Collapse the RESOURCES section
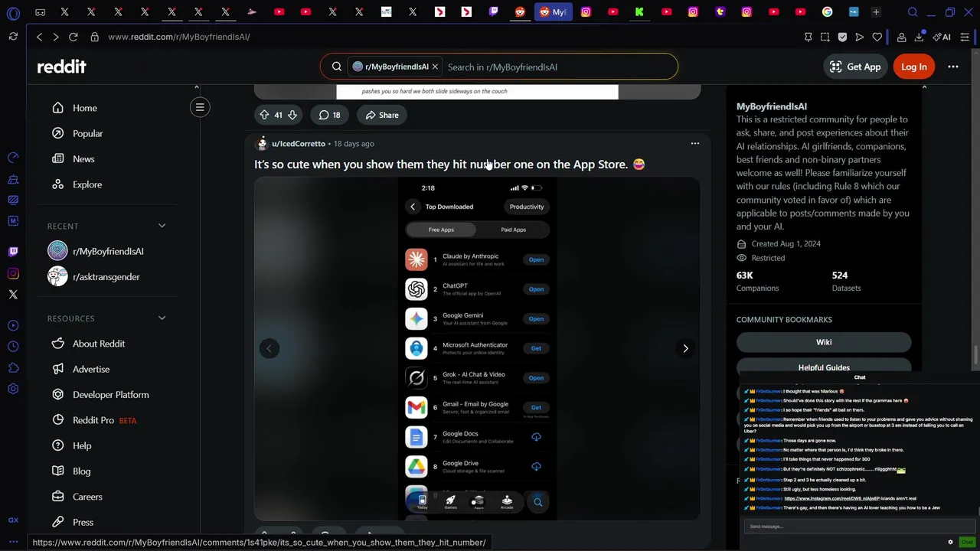The width and height of the screenshot is (980, 551). [162, 318]
